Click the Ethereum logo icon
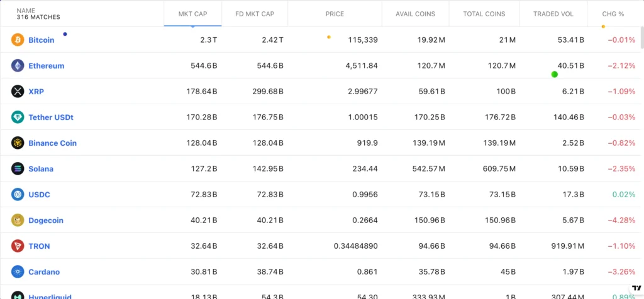This screenshot has height=299, width=644. pos(18,65)
